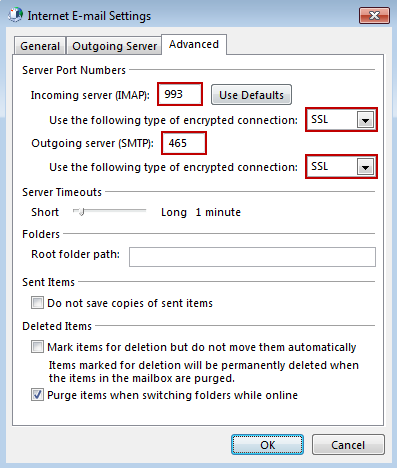Switch to the General tab
The width and height of the screenshot is (397, 468).
40,46
